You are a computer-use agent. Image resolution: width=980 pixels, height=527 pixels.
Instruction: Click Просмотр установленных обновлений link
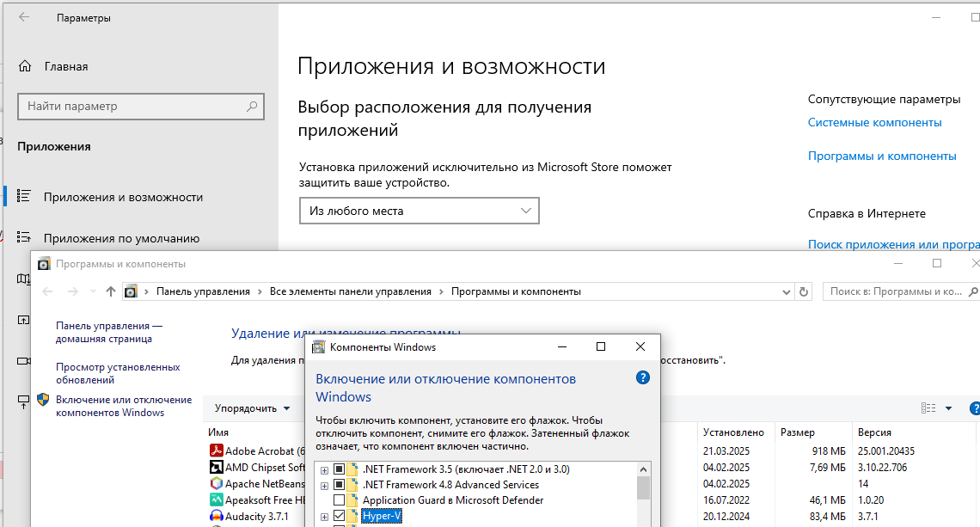[x=118, y=373]
